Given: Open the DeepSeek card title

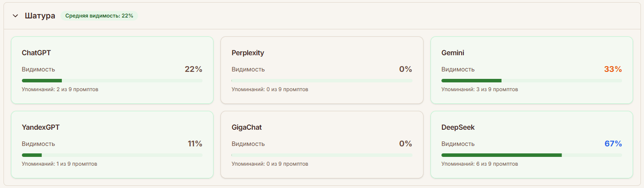Looking at the screenshot, I should (458, 128).
